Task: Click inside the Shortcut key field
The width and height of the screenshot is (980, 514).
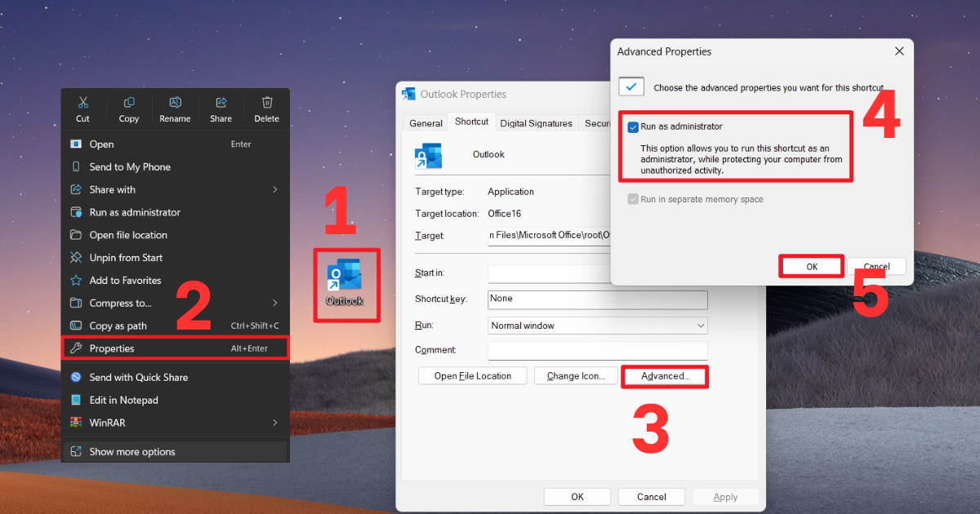Action: click(597, 299)
